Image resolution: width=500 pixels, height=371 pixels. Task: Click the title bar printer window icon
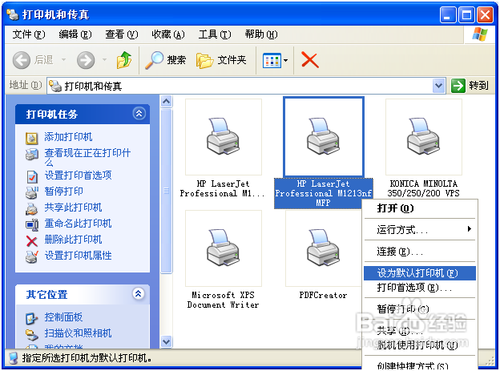point(13,14)
